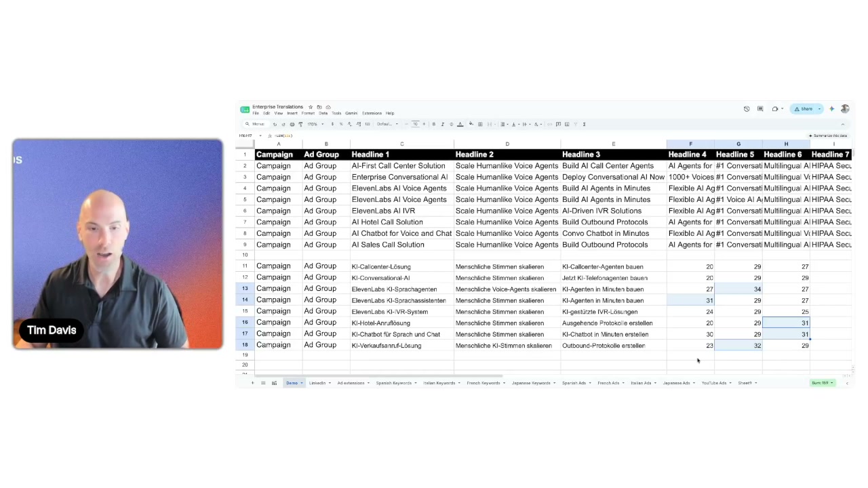868x488 pixels.
Task: Insert chart icon in toolbar
Action: pyautogui.click(x=567, y=124)
